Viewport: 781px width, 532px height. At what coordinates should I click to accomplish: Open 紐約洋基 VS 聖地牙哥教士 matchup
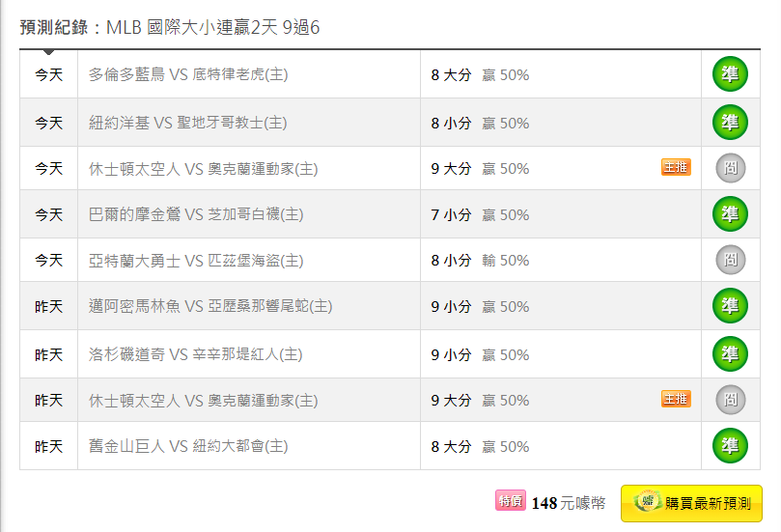(188, 123)
